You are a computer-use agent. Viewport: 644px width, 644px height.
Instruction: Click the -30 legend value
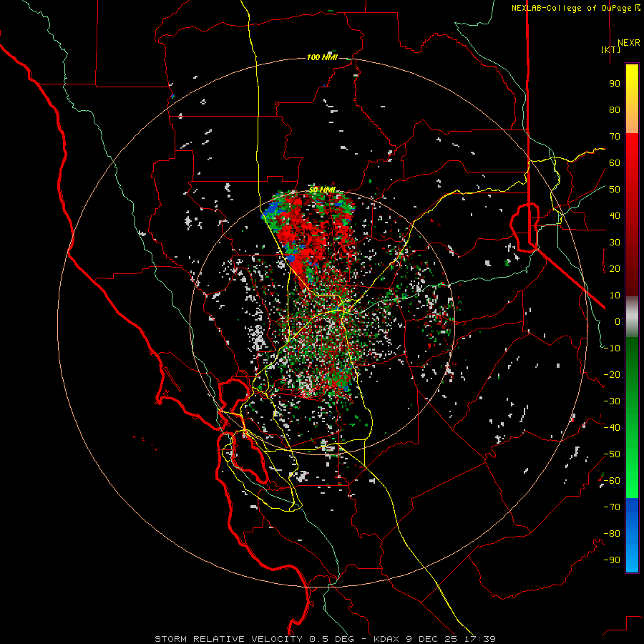point(612,401)
